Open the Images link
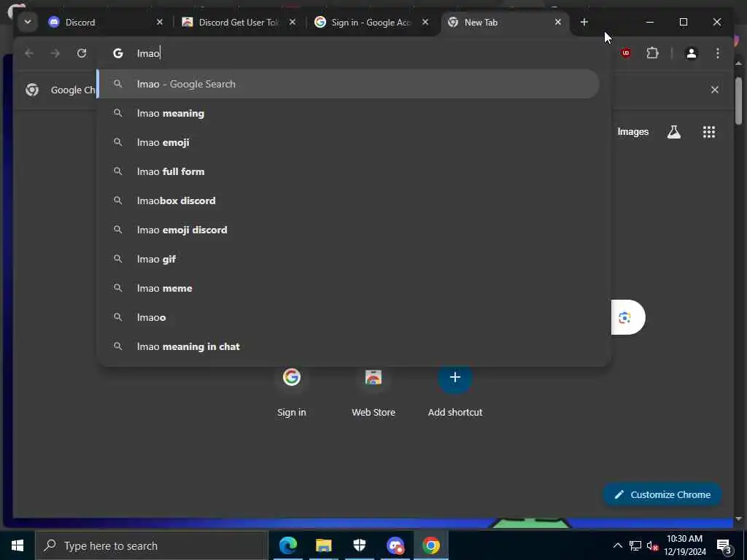Screen dimensions: 747x560 632,132
